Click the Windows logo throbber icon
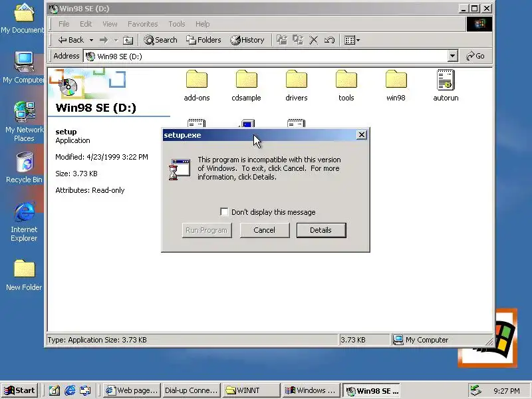The width and height of the screenshot is (532, 399). [479, 24]
